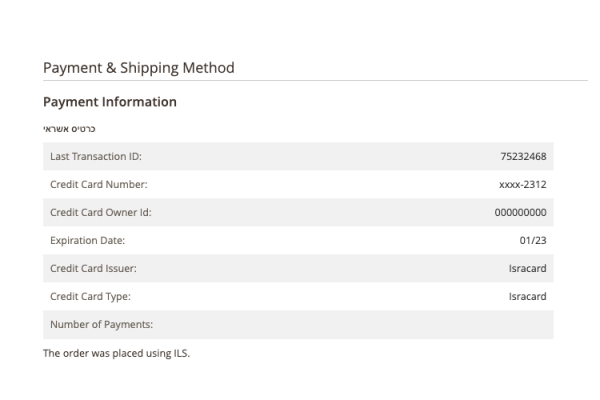This screenshot has height=400, width=600.
Task: Click the Number of Payments label
Action: point(100,324)
